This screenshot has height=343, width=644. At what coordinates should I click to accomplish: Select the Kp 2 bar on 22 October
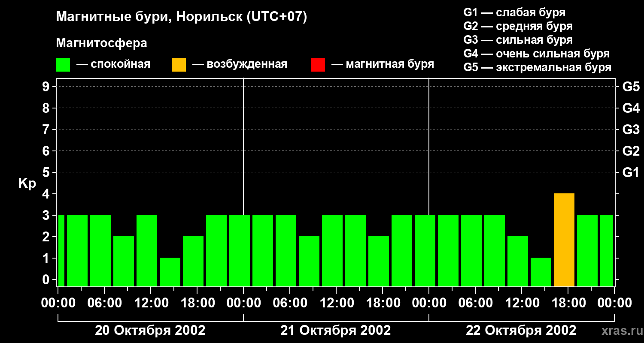[x=518, y=262]
